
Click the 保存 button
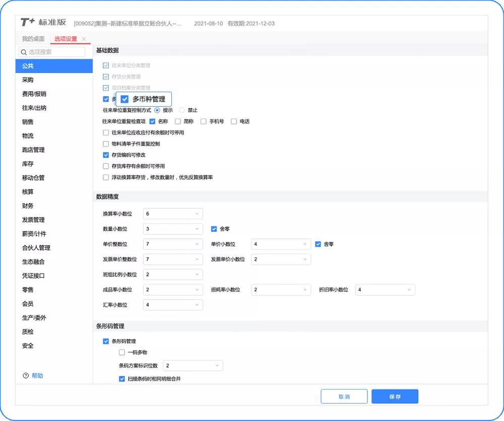click(395, 397)
